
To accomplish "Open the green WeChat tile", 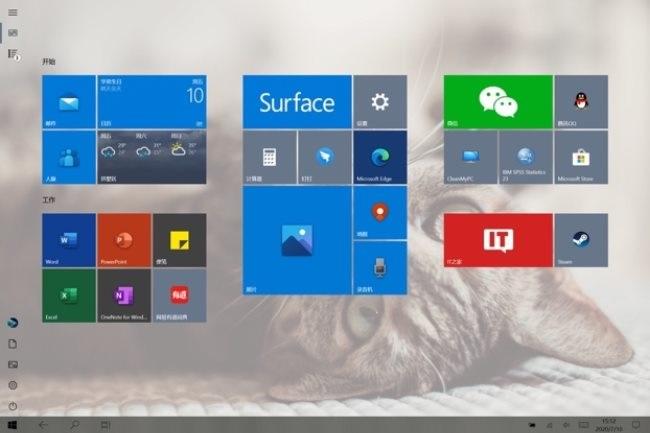I will (x=498, y=102).
